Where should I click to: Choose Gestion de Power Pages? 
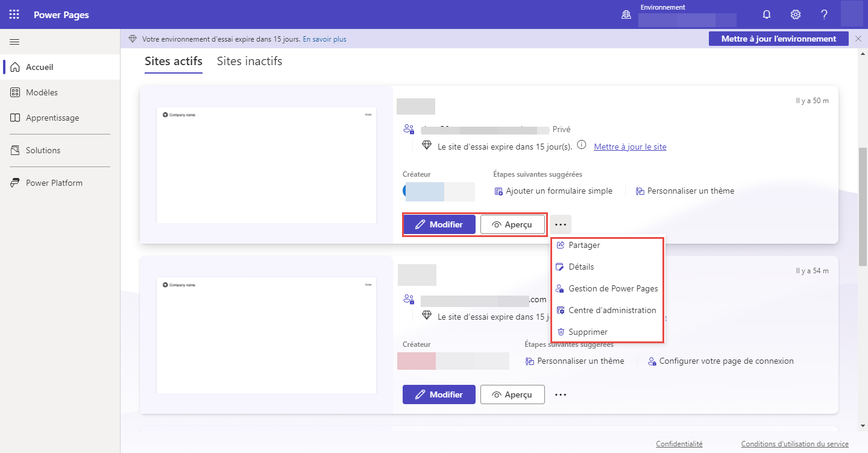608,288
